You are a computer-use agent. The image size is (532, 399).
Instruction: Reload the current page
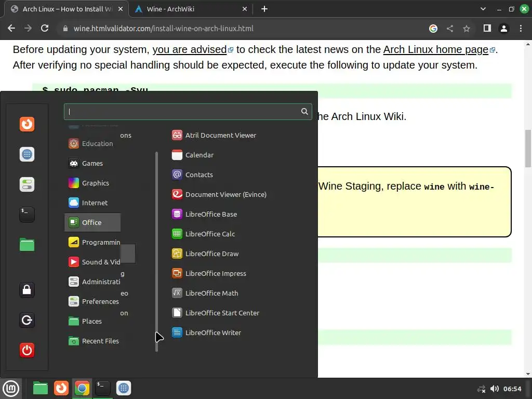(45, 29)
